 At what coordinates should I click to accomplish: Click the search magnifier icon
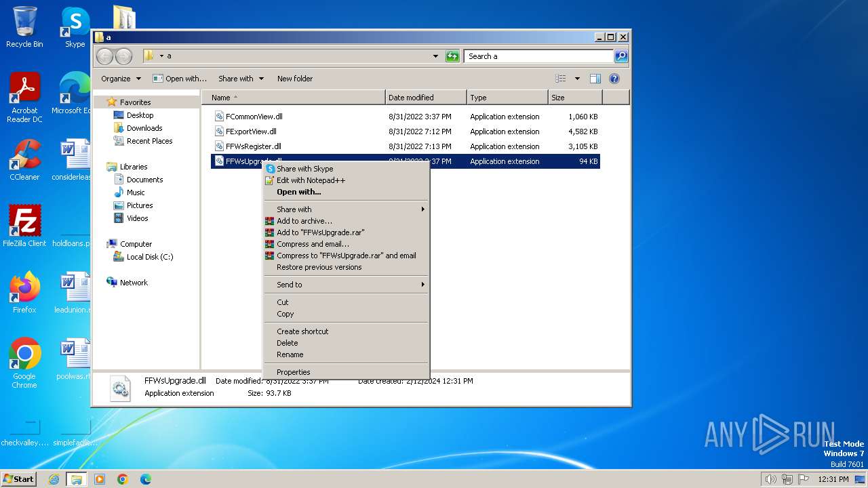coord(620,56)
